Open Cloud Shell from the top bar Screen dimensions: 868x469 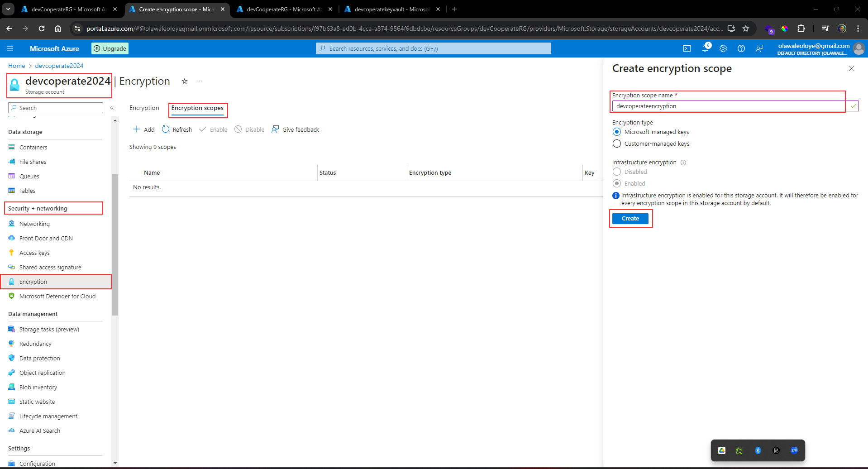coord(687,48)
